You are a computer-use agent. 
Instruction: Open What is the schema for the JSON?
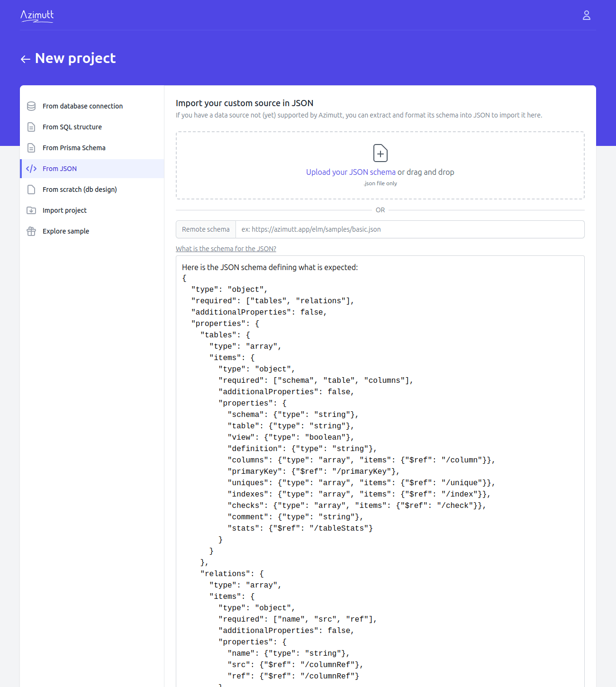point(226,248)
